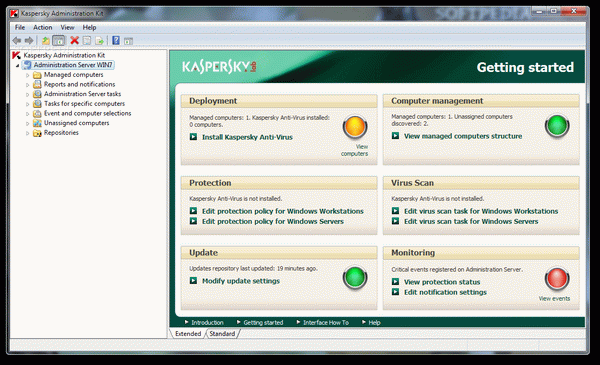Click Install Kaspersky Anti-Virus link

click(247, 137)
